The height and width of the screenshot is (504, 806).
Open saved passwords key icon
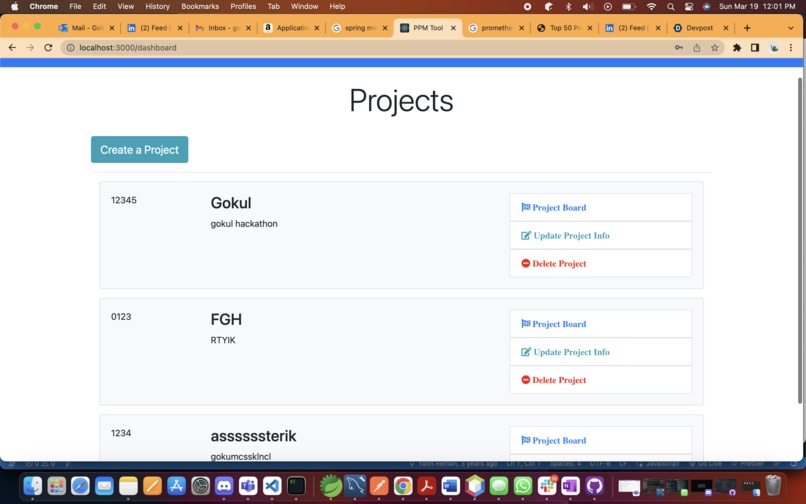click(679, 48)
